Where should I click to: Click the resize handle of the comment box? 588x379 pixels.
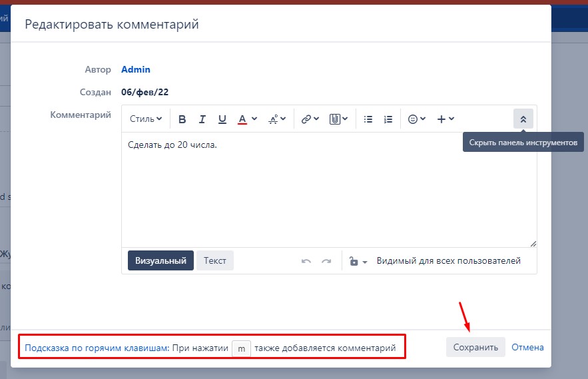pyautogui.click(x=533, y=244)
